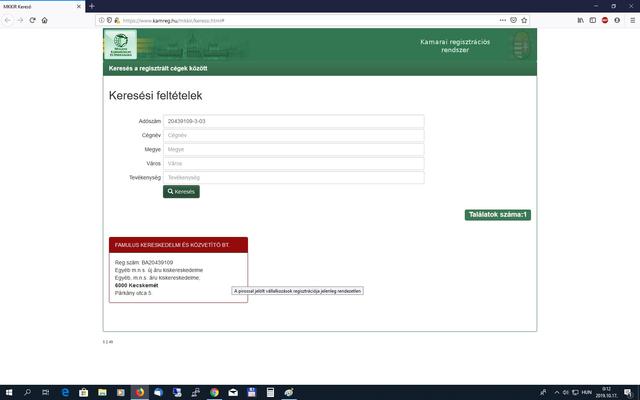Click the 6000 Kecskemét text
Viewport: 640px width, 400px height.
click(x=136, y=285)
